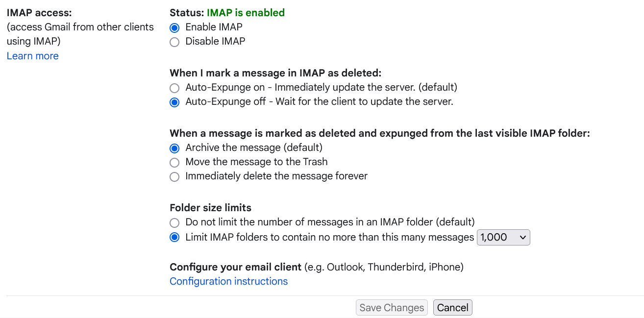
Task: Turn Auto-Expunge on
Action: (174, 88)
